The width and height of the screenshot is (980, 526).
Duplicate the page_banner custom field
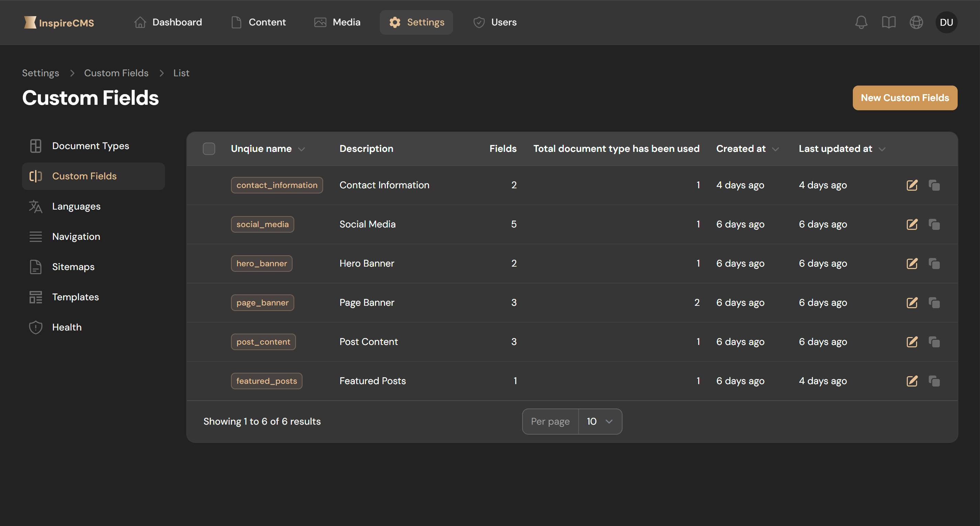(934, 303)
